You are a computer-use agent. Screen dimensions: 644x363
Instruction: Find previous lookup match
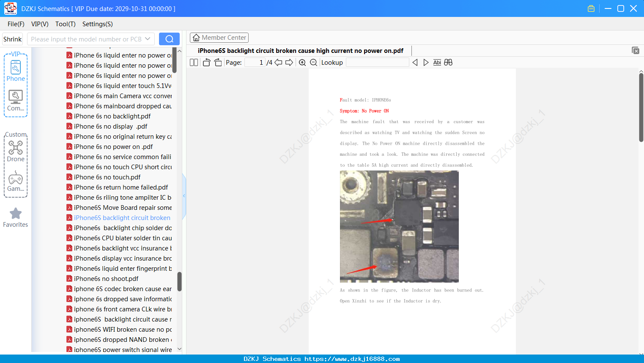pos(415,63)
